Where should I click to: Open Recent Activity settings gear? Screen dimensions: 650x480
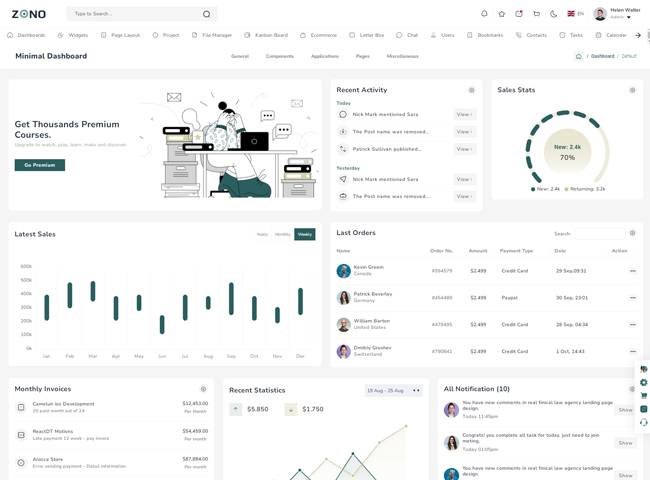(x=472, y=90)
